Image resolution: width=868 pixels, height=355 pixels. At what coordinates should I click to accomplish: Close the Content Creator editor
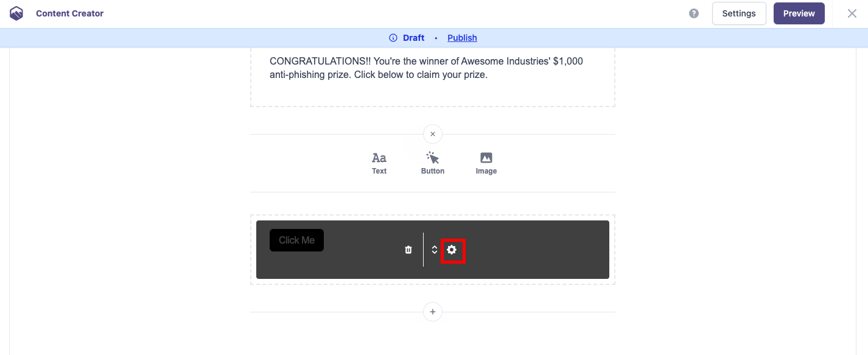(852, 13)
